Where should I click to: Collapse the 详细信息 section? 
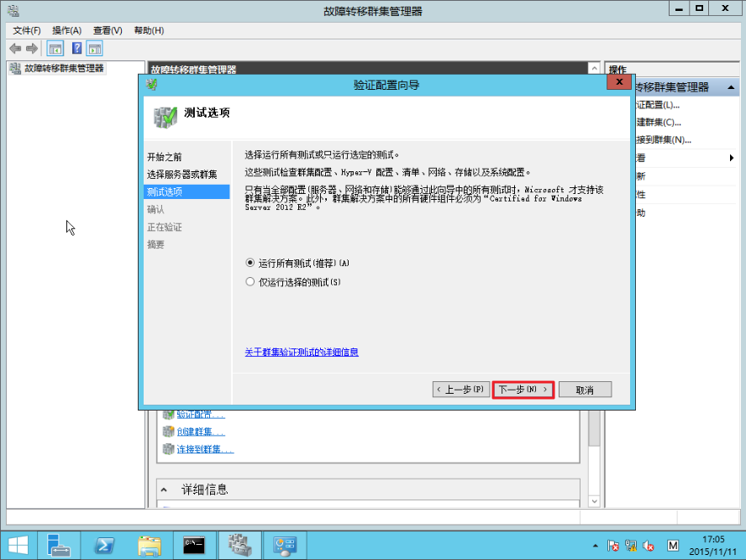tap(164, 489)
